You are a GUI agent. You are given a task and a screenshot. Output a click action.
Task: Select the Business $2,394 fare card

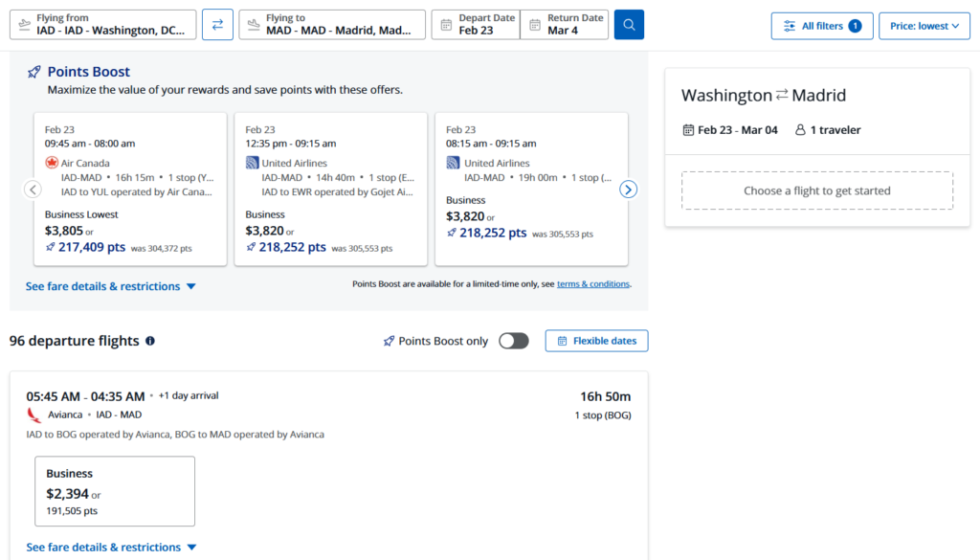(115, 491)
